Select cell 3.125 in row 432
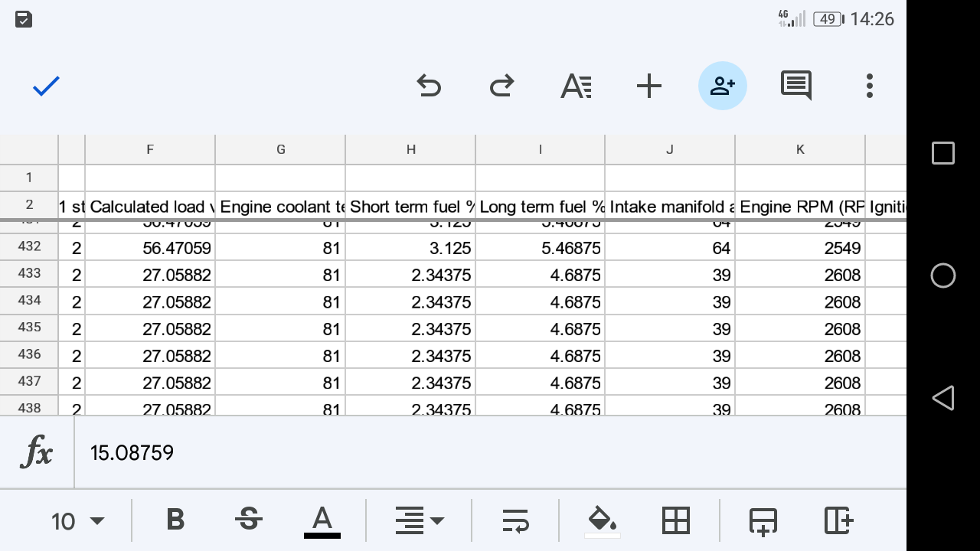The width and height of the screenshot is (980, 551). (410, 248)
